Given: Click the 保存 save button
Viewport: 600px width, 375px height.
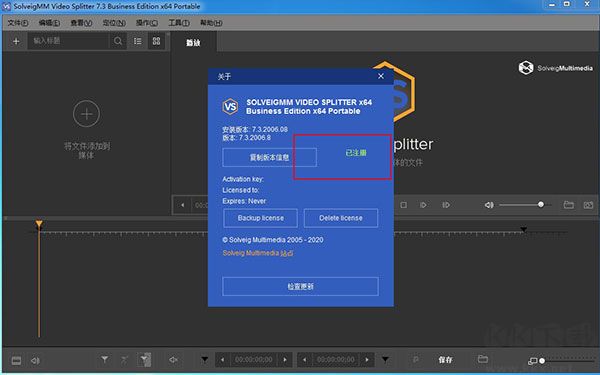Looking at the screenshot, I should pos(445,360).
